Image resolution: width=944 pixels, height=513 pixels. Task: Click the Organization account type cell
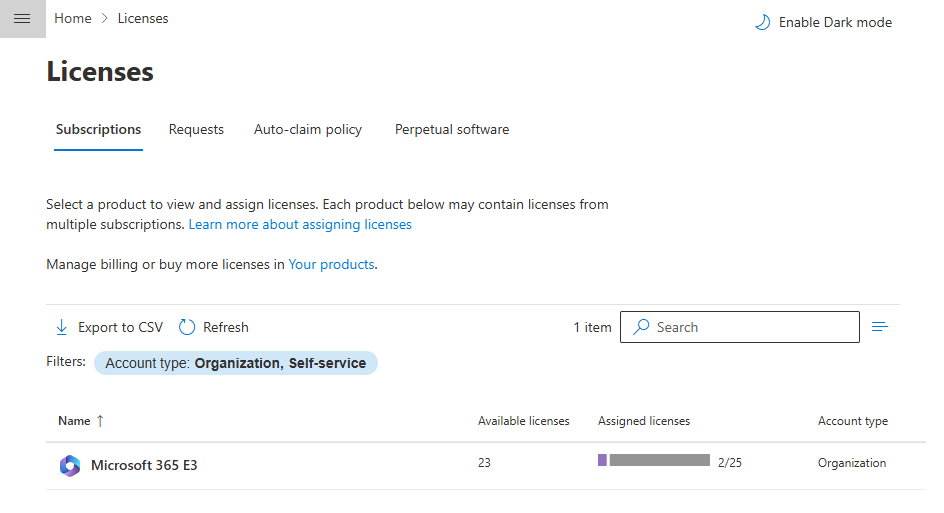click(852, 462)
